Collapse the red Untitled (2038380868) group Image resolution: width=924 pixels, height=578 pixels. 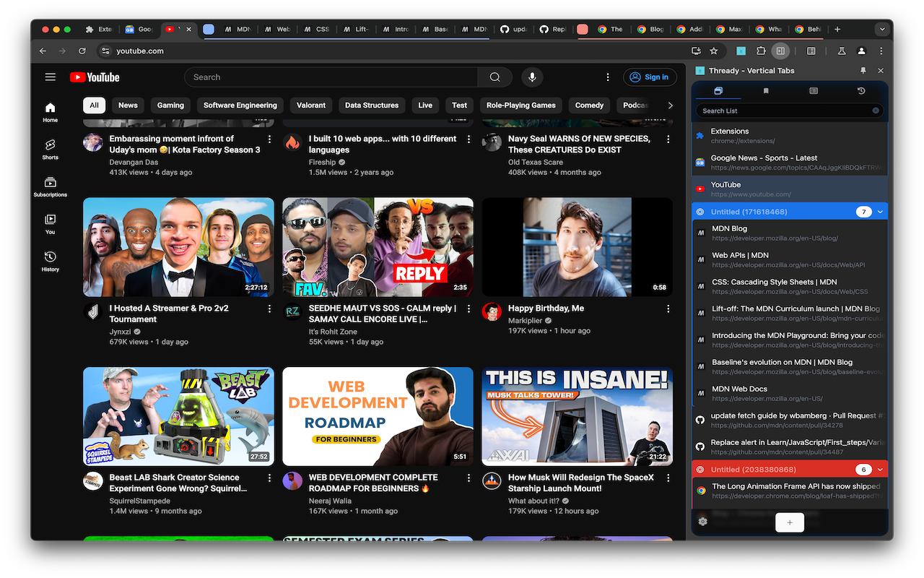pos(880,470)
